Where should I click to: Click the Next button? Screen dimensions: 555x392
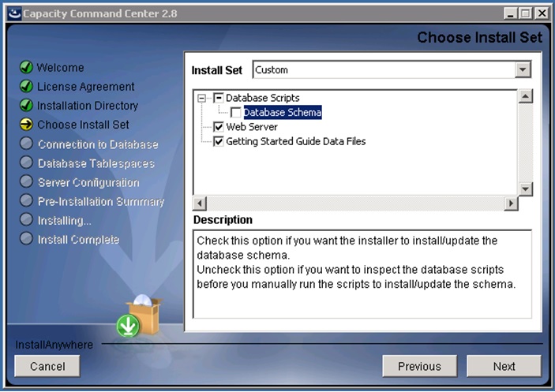click(504, 366)
